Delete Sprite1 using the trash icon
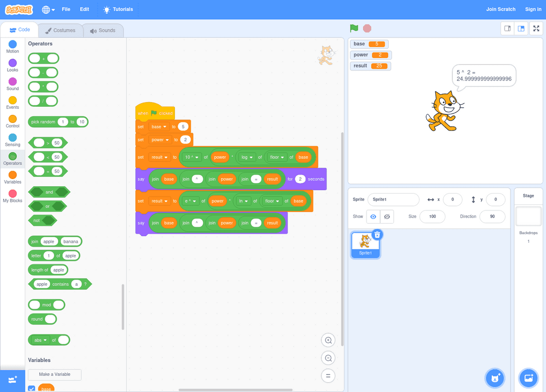 (x=377, y=235)
